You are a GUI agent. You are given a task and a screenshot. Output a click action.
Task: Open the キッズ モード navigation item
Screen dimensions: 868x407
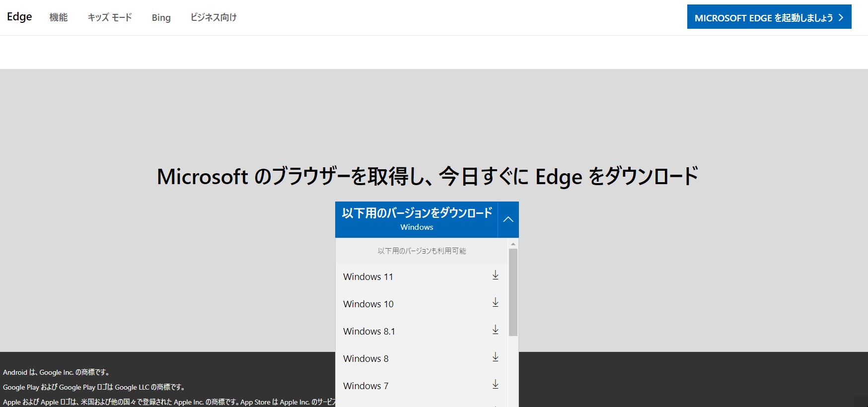[x=110, y=17]
